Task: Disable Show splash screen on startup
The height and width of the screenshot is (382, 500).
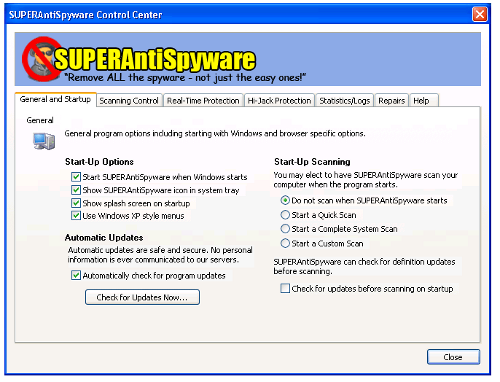Action: (x=76, y=203)
